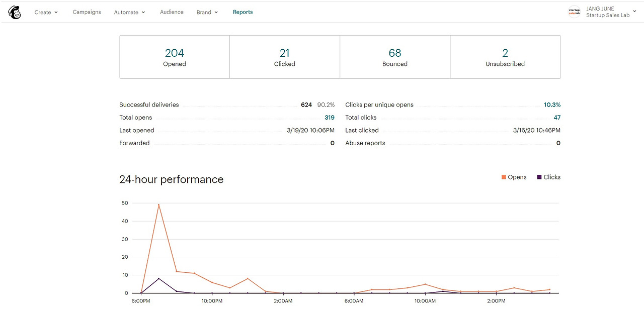View the 68 Bounced recipients
This screenshot has width=644, height=309.
tap(395, 57)
